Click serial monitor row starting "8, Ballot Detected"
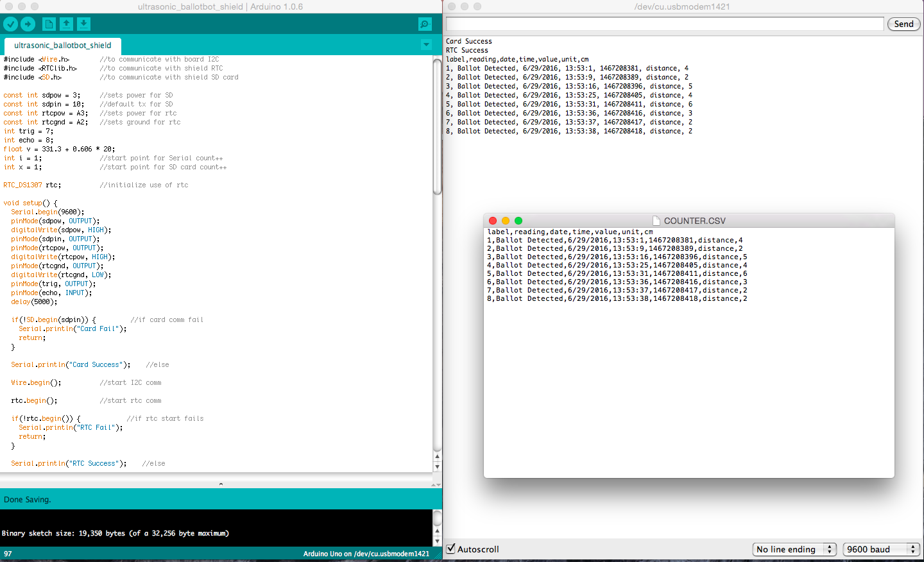 [569, 131]
